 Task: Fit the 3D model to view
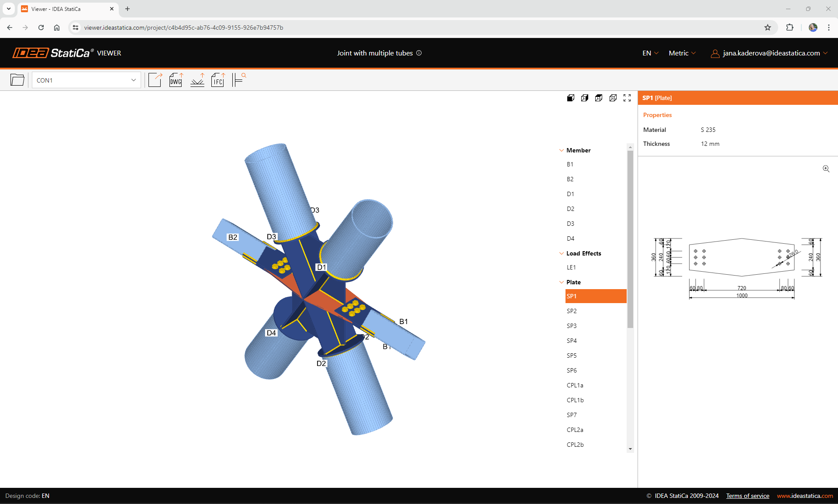click(627, 98)
